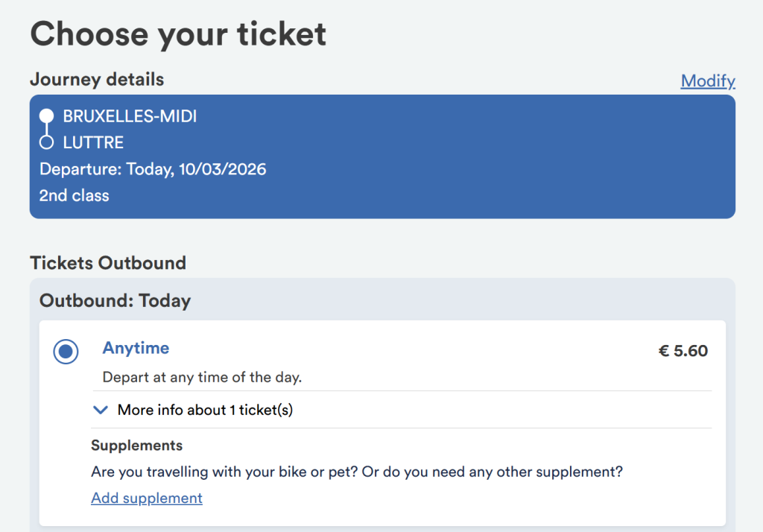Image resolution: width=763 pixels, height=532 pixels.
Task: Click the € 5.60 ticket price
Action: pos(683,350)
